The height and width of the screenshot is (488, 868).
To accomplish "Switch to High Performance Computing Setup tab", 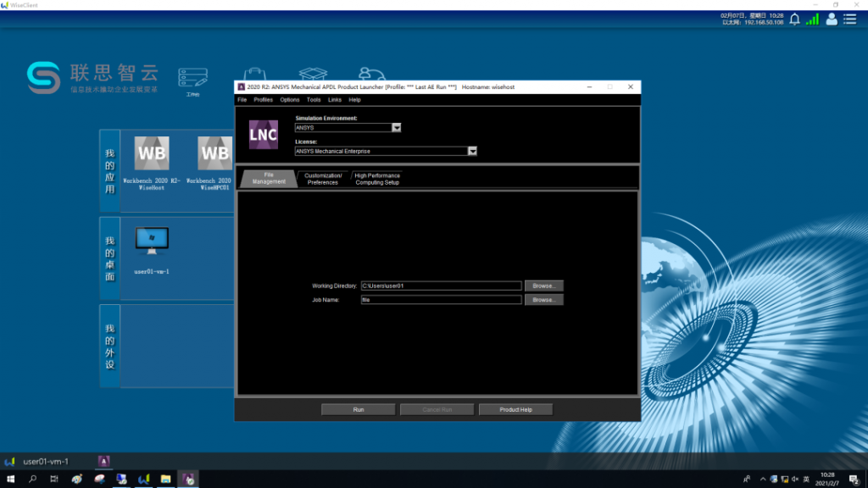I will pos(377,178).
